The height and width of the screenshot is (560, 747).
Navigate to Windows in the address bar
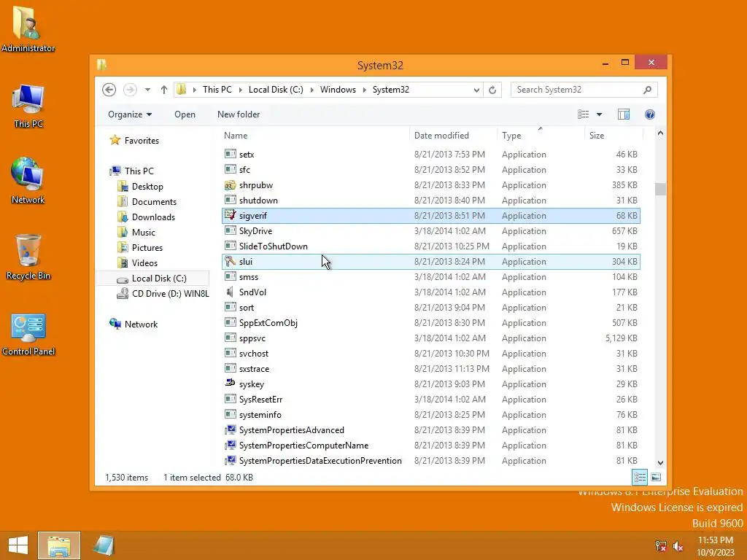click(338, 90)
